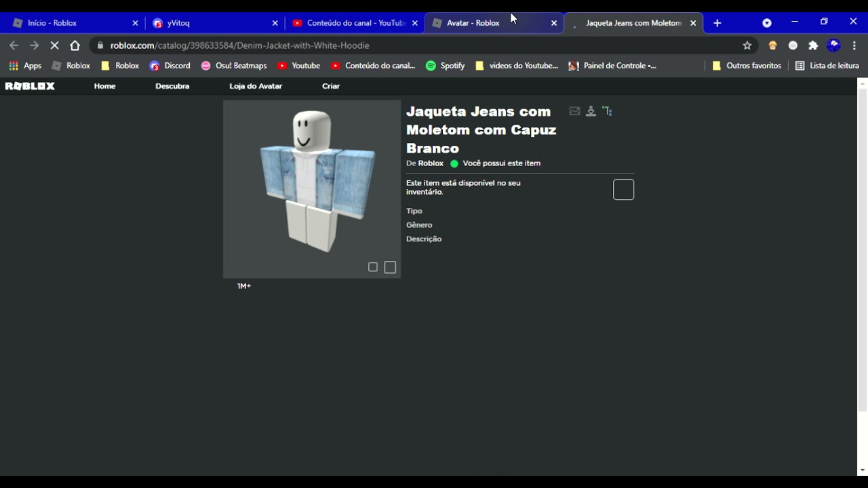Click the scrollbar down arrow
The image size is (868, 488).
click(863, 470)
